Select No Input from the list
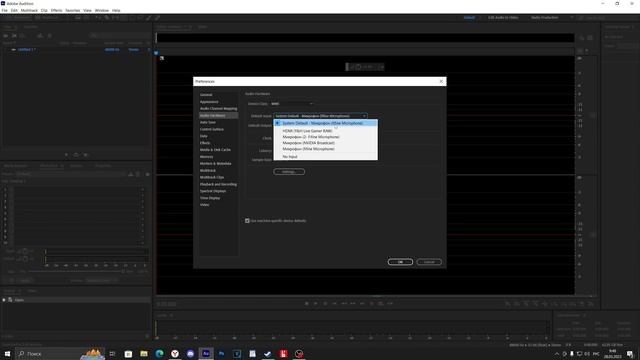The height and width of the screenshot is (360, 640). tap(325, 157)
